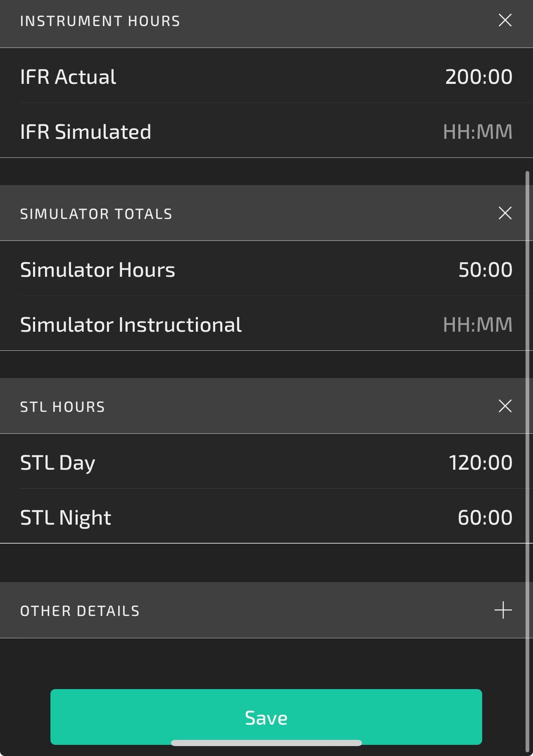Screen dimensions: 533x756
Task: Tap the empty IFR Simulated HH:MM field
Action: 478,132
